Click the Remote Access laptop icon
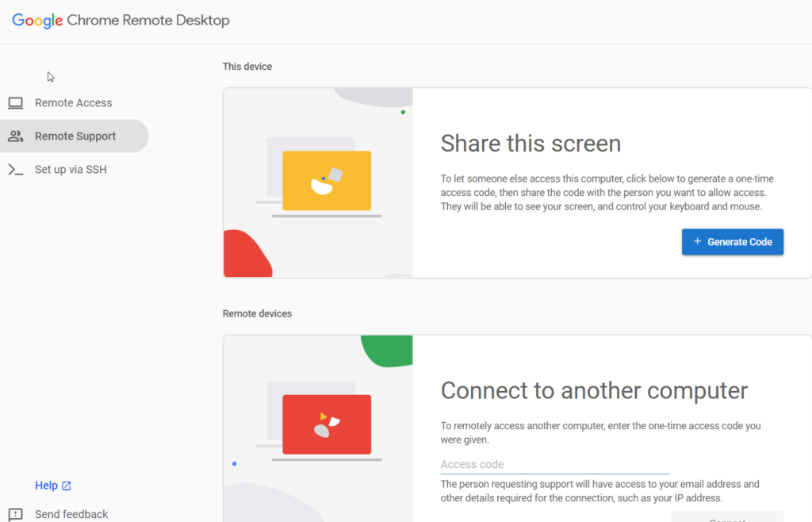The height and width of the screenshot is (522, 812). [x=16, y=102]
